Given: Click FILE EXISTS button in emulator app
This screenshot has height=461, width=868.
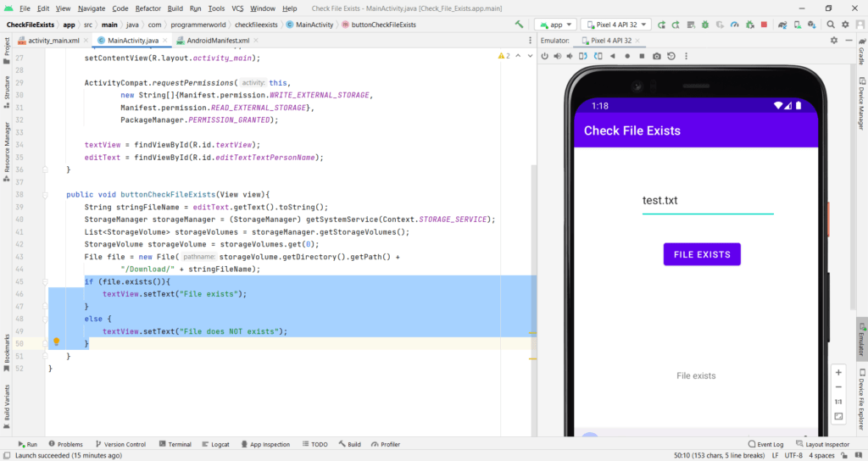Looking at the screenshot, I should (702, 254).
